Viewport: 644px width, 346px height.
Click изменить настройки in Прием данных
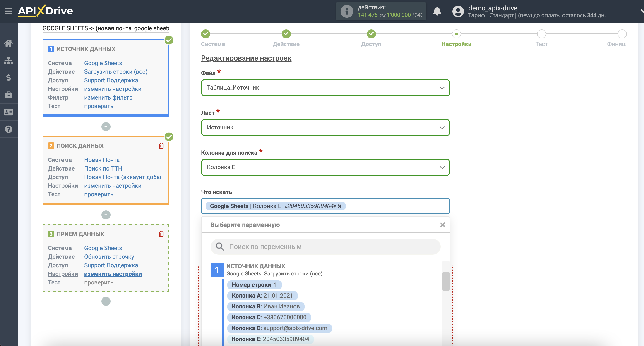click(113, 274)
